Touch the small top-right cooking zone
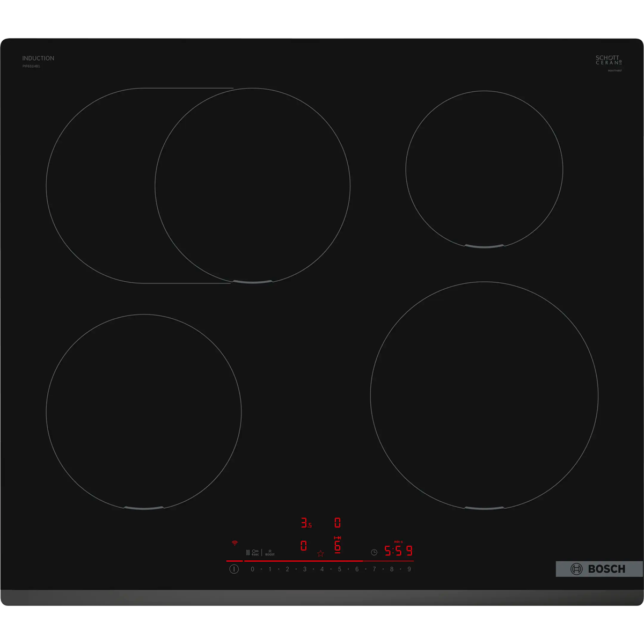Screen dimensions: 644x644 click(484, 170)
